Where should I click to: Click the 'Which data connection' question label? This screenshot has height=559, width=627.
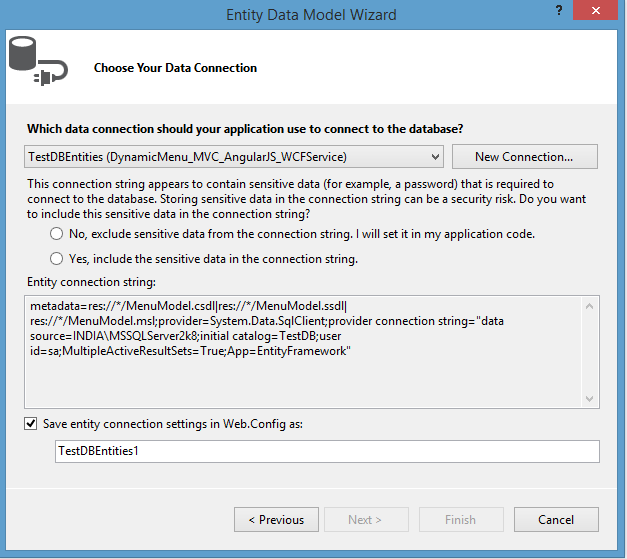(245, 129)
